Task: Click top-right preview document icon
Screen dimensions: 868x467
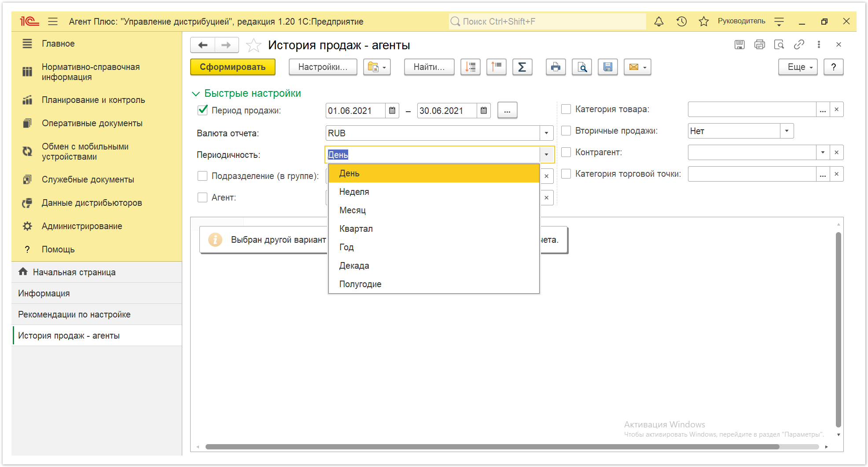Action: 779,44
